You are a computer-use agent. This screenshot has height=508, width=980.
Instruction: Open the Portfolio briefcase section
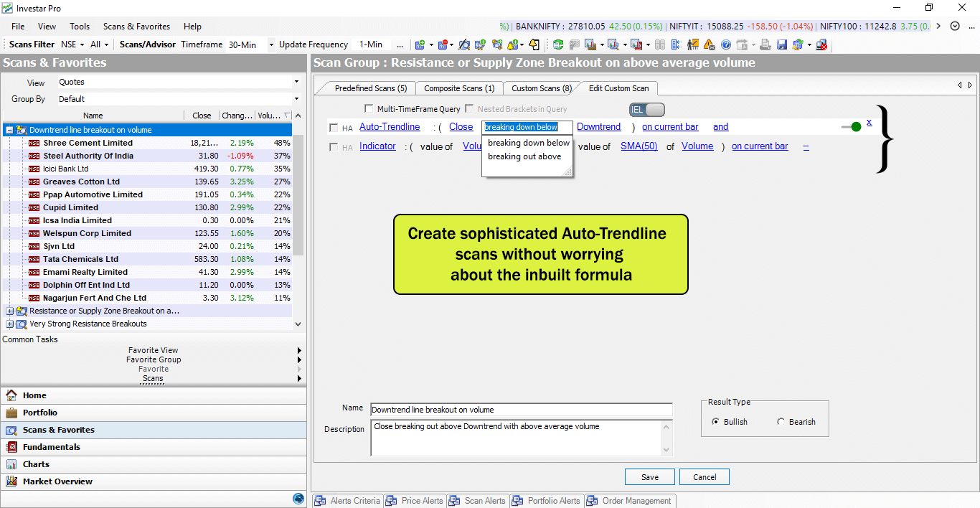[x=39, y=413]
